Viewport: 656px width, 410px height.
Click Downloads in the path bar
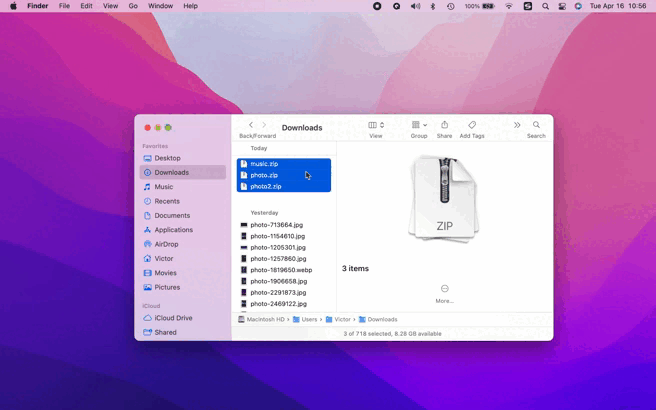(x=378, y=320)
